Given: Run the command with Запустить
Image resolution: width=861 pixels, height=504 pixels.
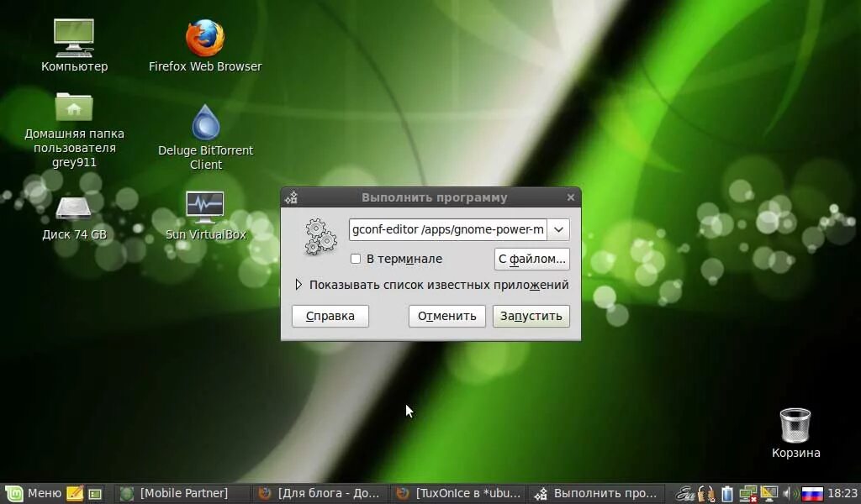Looking at the screenshot, I should 531,317.
